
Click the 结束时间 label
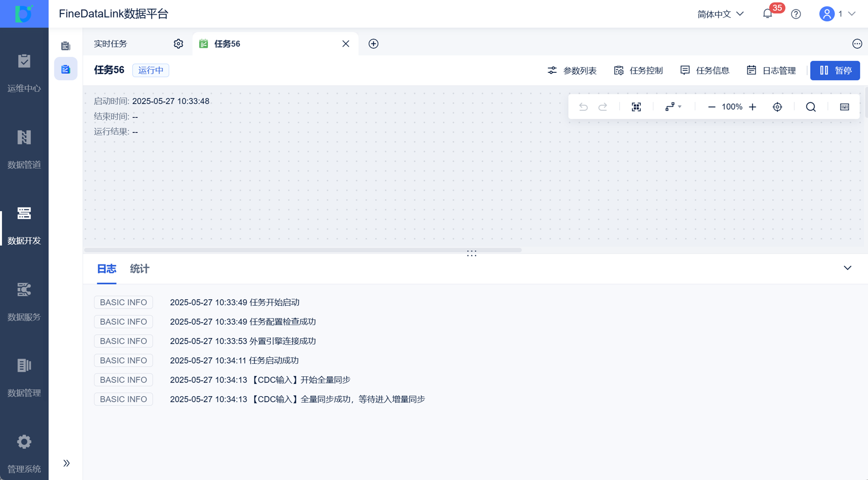point(112,117)
